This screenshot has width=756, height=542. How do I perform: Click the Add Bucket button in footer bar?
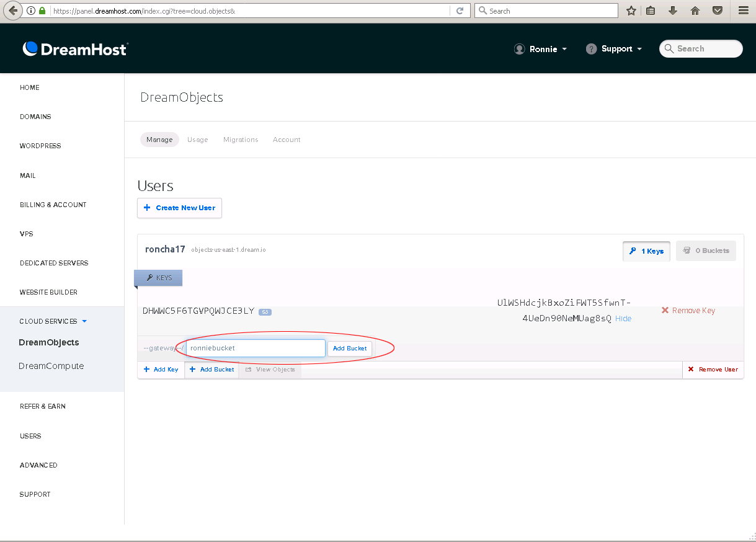tap(211, 370)
